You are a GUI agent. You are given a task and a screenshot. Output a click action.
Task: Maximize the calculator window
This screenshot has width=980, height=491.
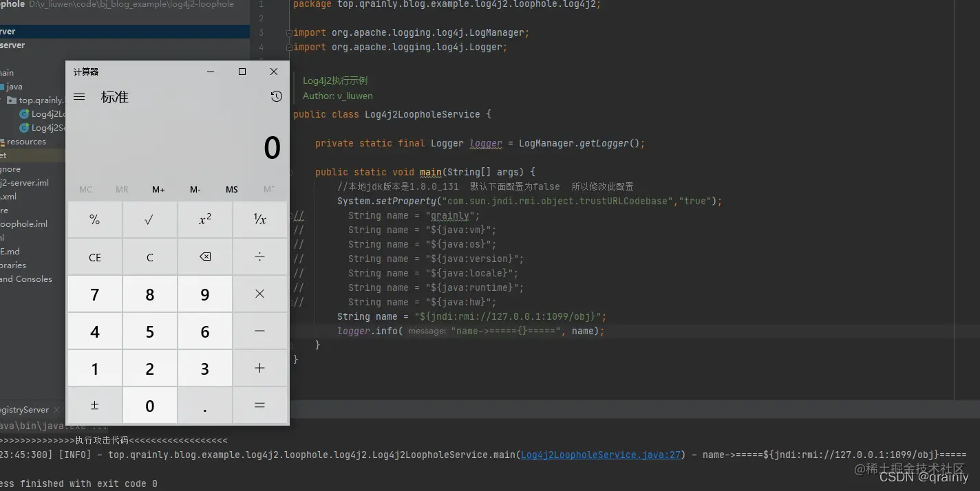tap(242, 72)
